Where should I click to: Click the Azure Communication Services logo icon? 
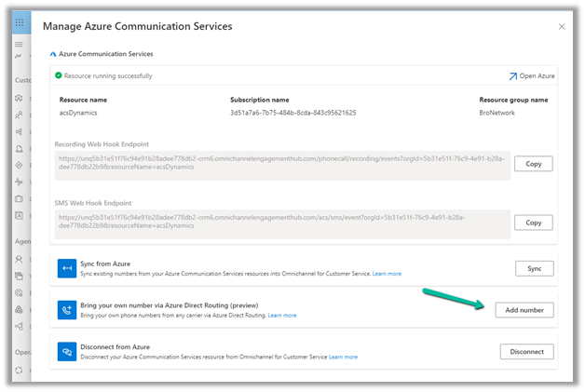pos(53,55)
